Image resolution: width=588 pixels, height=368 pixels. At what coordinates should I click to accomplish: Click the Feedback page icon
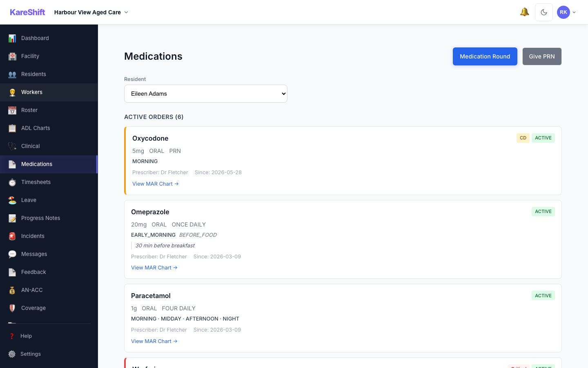tap(12, 272)
